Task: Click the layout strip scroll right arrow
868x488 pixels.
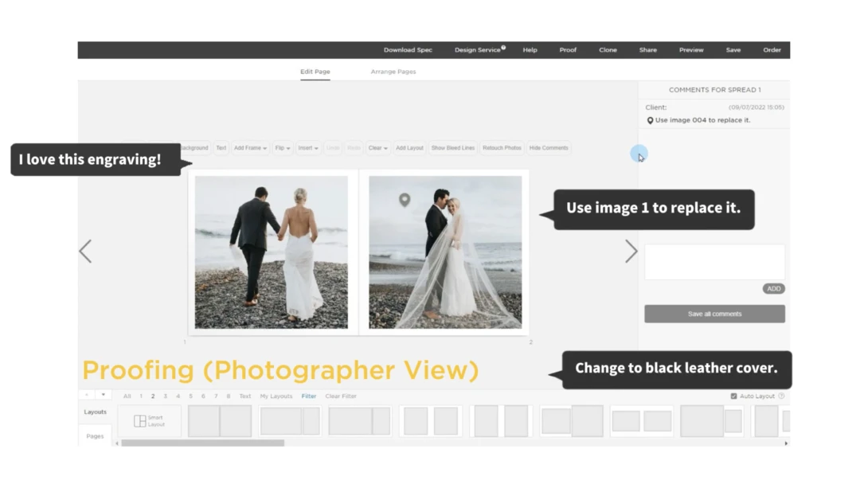Action: (786, 443)
